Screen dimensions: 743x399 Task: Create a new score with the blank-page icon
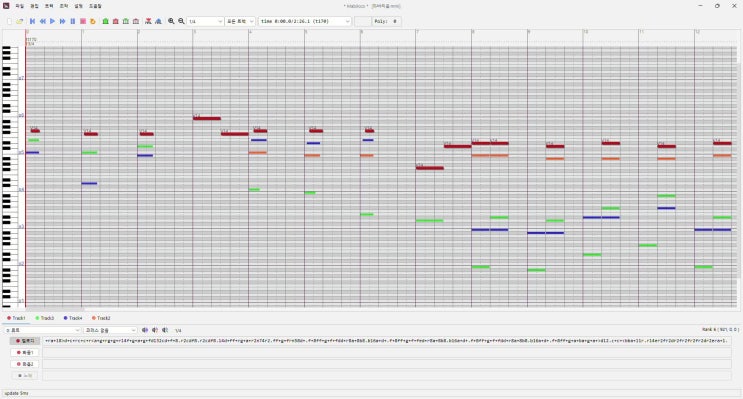coord(9,21)
